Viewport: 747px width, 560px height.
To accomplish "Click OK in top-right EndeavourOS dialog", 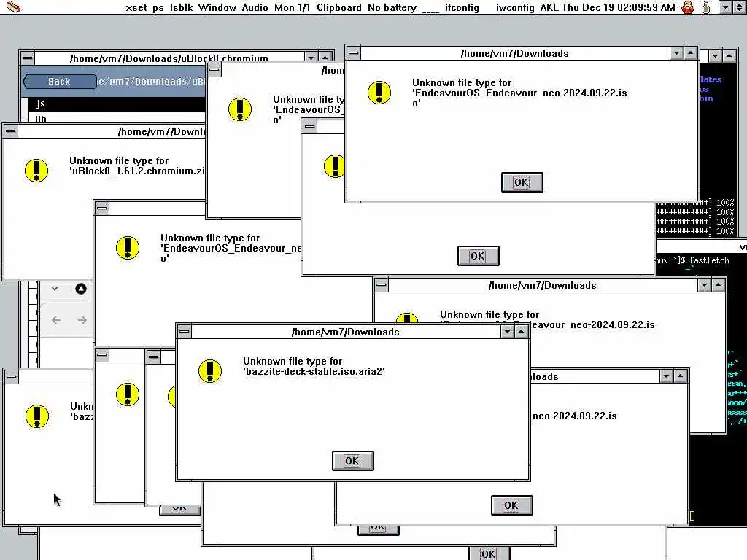I will pyautogui.click(x=522, y=182).
